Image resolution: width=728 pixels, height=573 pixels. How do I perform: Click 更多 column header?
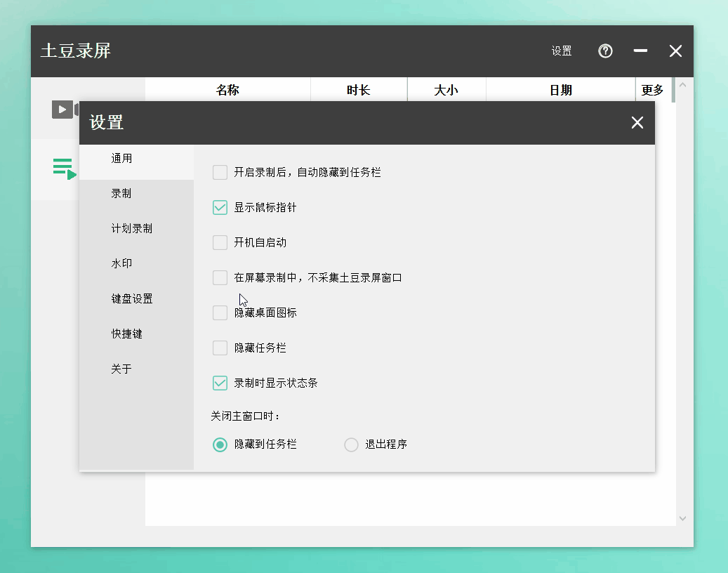(x=652, y=90)
